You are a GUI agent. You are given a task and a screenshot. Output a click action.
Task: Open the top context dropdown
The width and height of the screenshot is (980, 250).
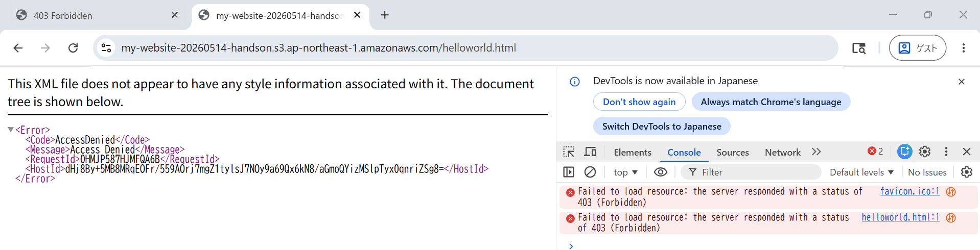(x=625, y=172)
